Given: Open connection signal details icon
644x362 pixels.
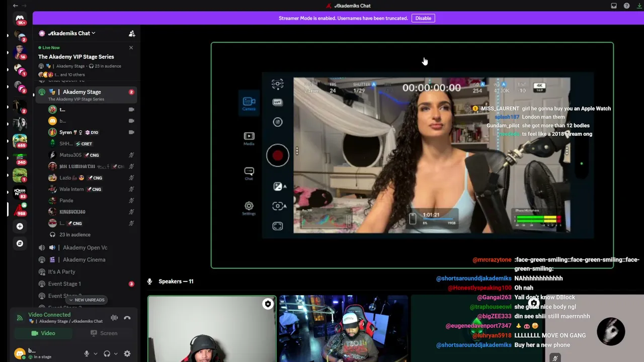Looking at the screenshot, I should [20, 318].
